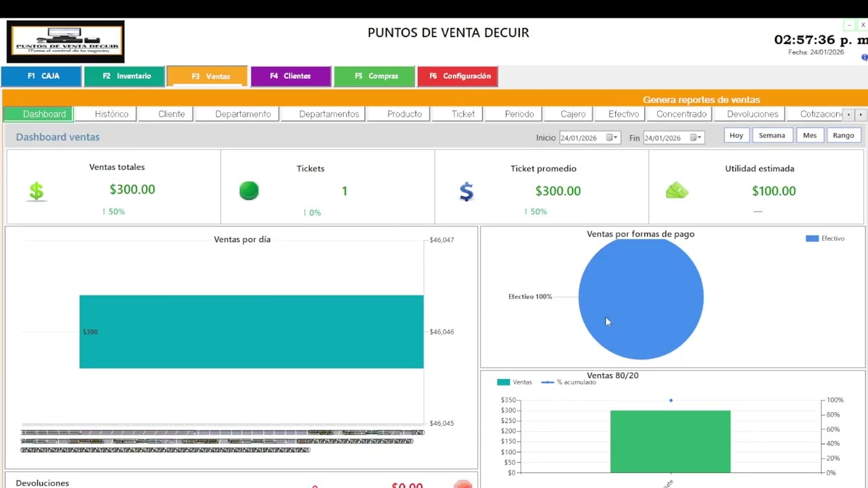This screenshot has height=488, width=868.
Task: Open the F5 Compras module
Action: (374, 76)
